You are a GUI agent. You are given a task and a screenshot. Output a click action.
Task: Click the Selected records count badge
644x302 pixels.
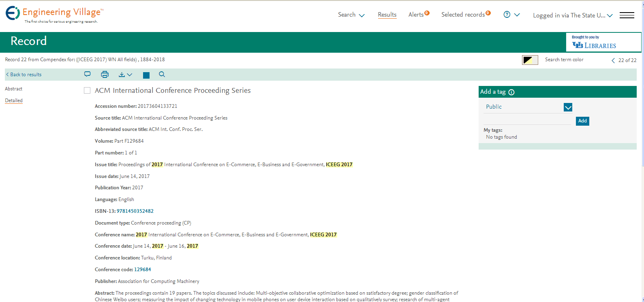pos(488,13)
